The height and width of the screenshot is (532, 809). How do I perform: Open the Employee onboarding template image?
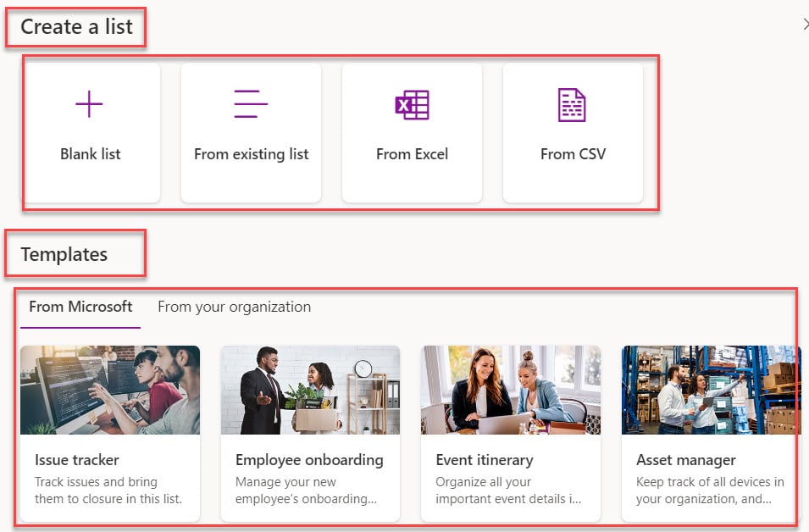click(310, 390)
